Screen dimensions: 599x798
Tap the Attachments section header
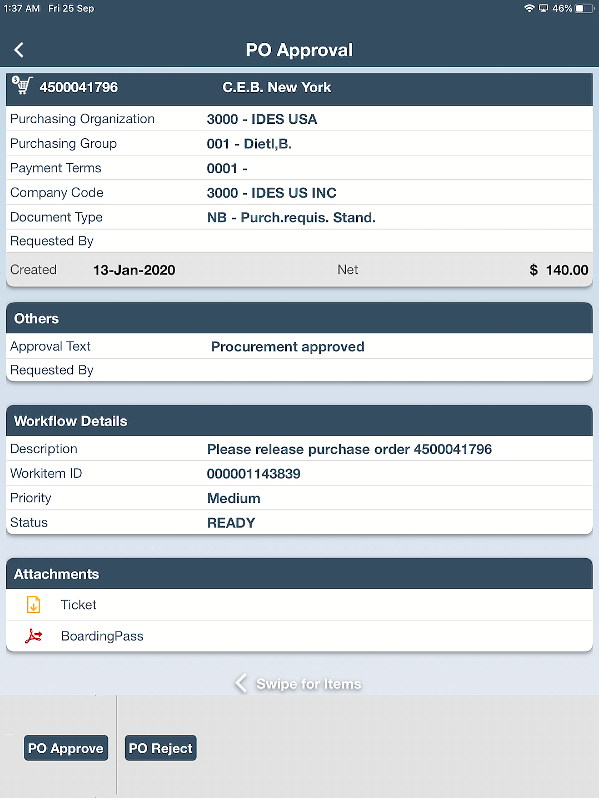tap(299, 574)
